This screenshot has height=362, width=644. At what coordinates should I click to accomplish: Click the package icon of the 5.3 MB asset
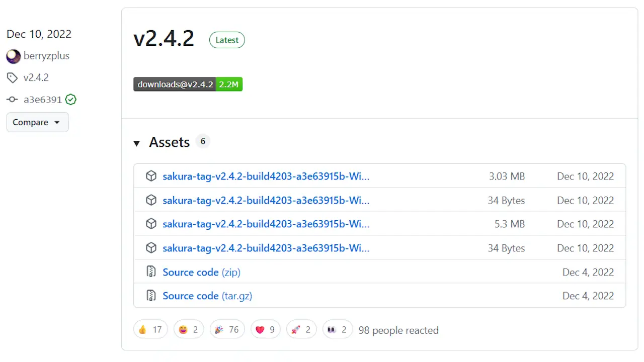151,224
